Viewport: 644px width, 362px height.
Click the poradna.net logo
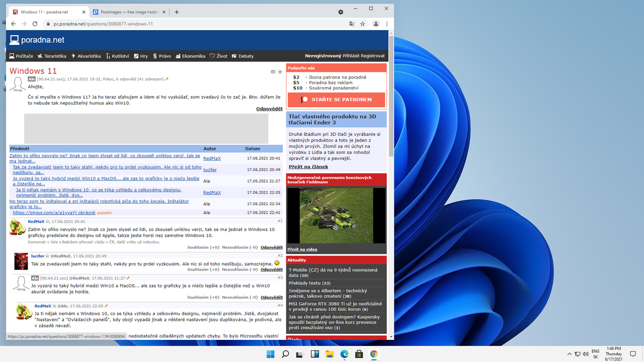tap(37, 40)
